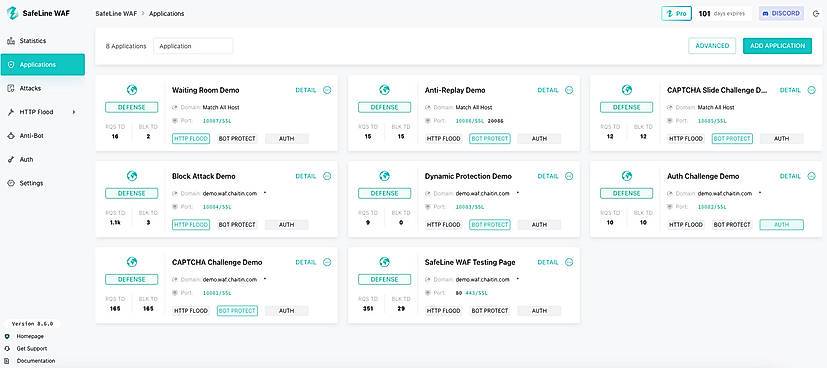This screenshot has height=368, width=827.
Task: Open DETAIL for Dynamic Protection Demo
Action: tap(547, 176)
